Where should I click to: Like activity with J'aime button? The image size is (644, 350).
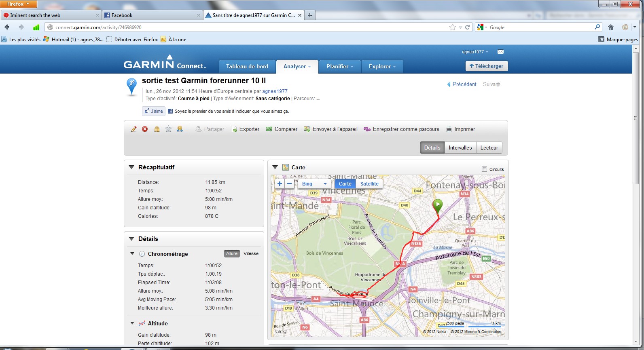click(154, 111)
